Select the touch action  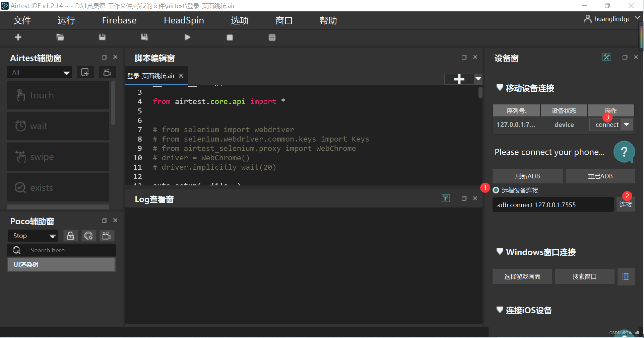point(58,95)
